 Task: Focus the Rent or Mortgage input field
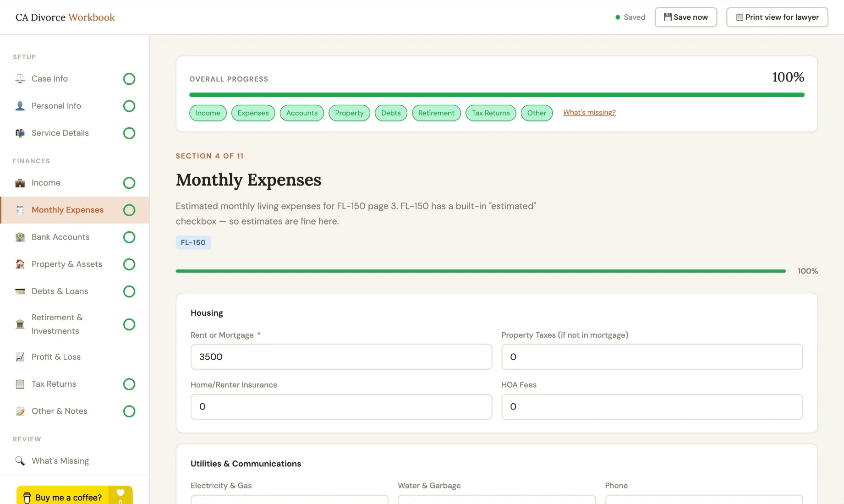(x=341, y=357)
